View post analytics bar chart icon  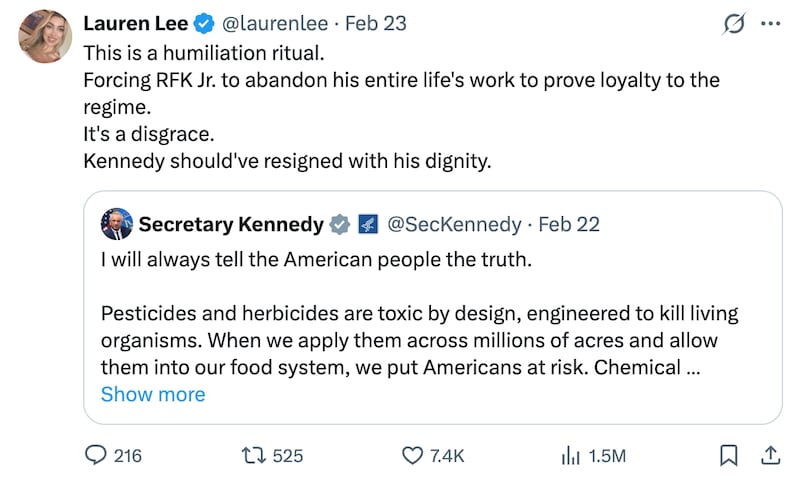coord(571,455)
